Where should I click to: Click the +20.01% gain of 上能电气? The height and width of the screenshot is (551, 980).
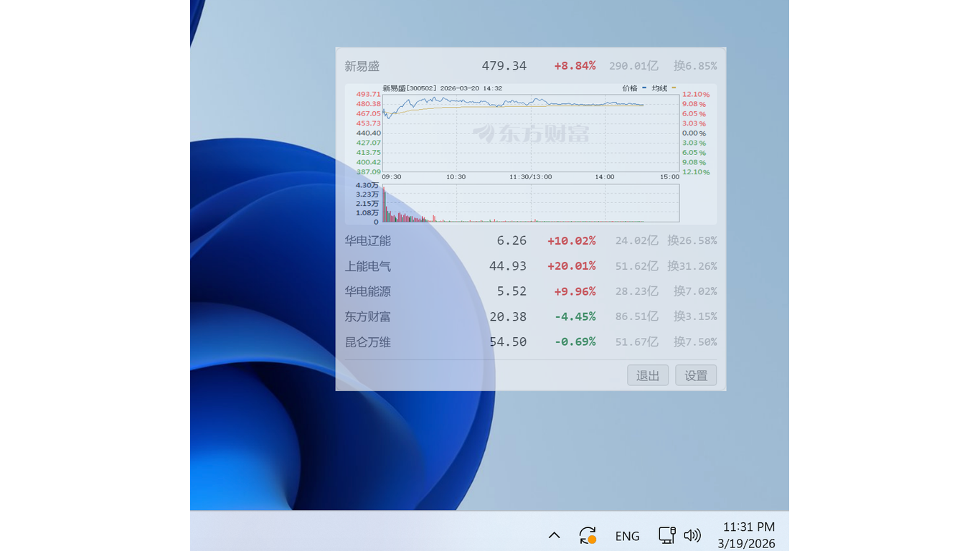coord(572,266)
